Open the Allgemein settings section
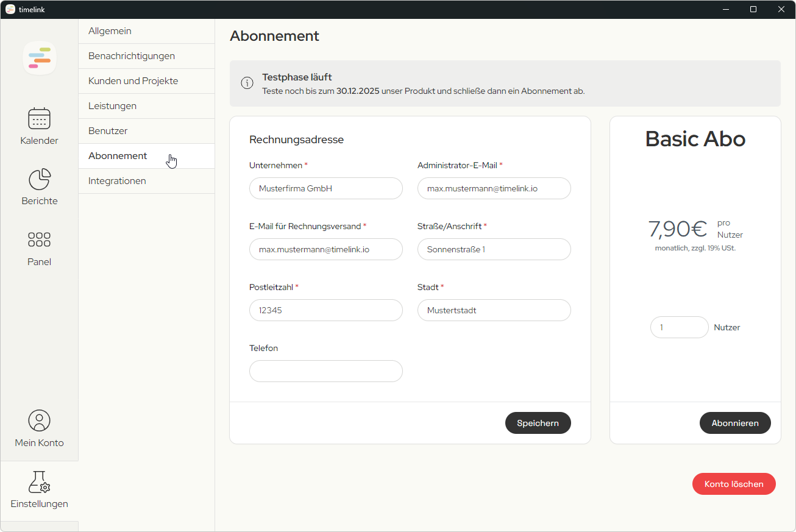This screenshot has width=796, height=532. [109, 30]
